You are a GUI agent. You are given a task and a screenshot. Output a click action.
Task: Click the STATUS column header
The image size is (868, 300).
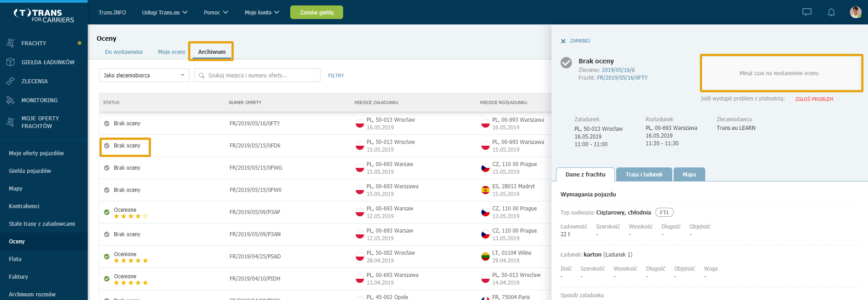[111, 103]
